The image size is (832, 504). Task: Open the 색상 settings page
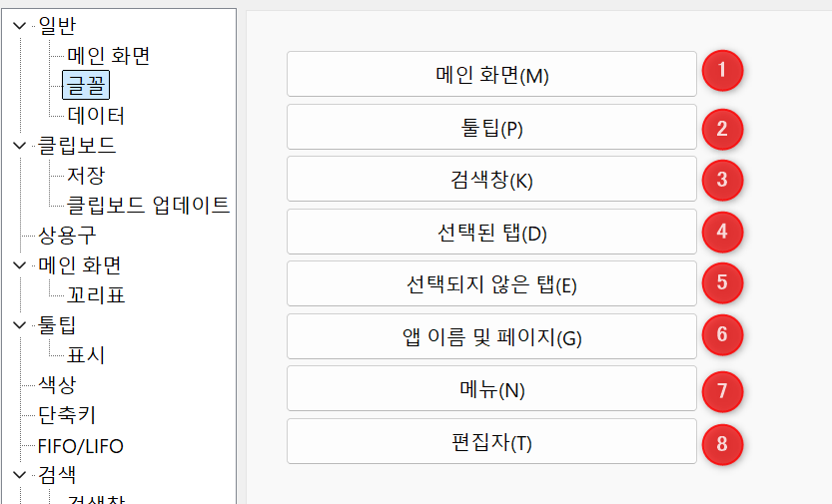click(57, 385)
